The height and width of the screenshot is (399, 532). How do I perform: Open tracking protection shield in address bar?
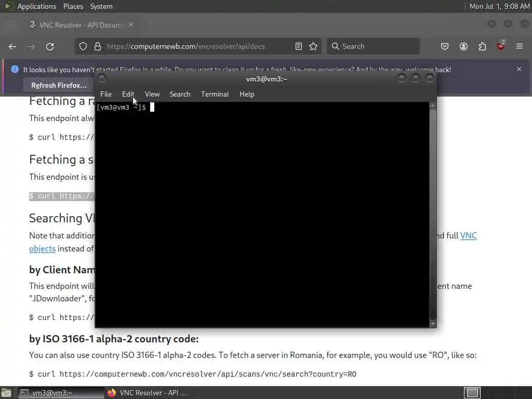tap(83, 46)
